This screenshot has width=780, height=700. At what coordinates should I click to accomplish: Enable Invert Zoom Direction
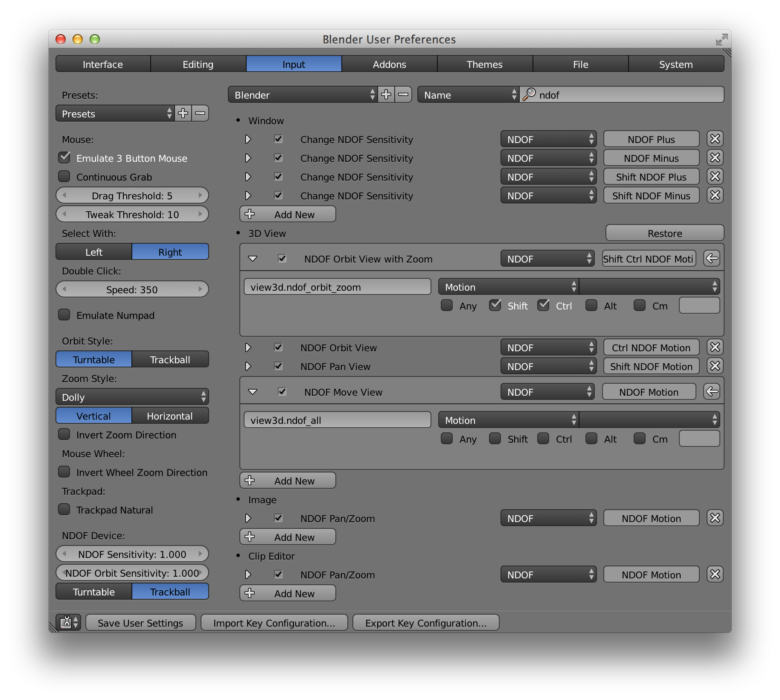[x=64, y=434]
